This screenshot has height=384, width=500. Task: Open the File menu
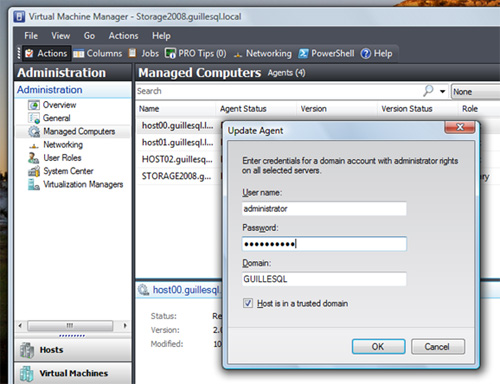[31, 36]
